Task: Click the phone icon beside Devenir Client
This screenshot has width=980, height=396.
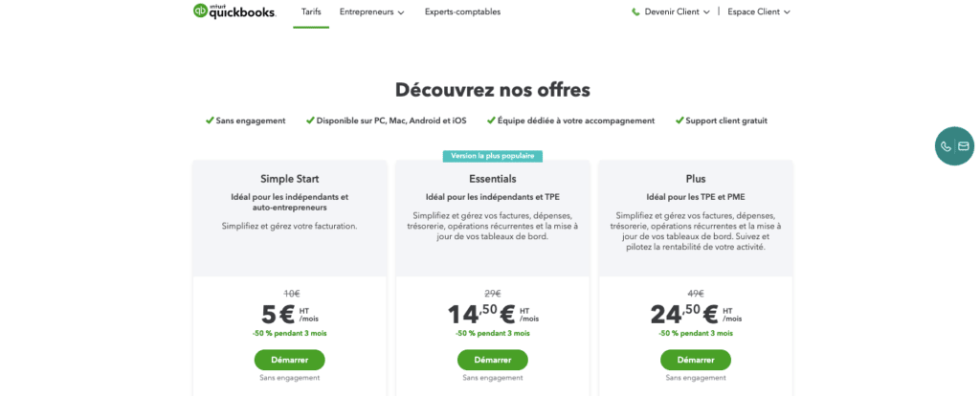Action: click(635, 12)
